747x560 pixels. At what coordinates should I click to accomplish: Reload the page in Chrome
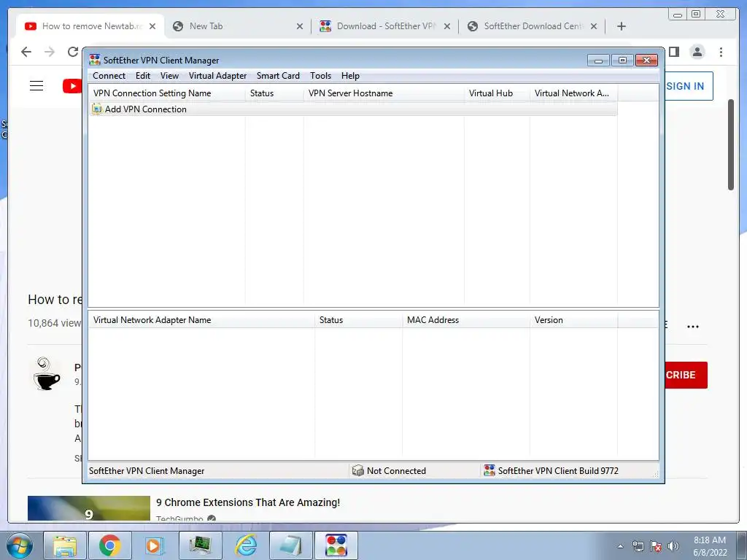tap(73, 52)
